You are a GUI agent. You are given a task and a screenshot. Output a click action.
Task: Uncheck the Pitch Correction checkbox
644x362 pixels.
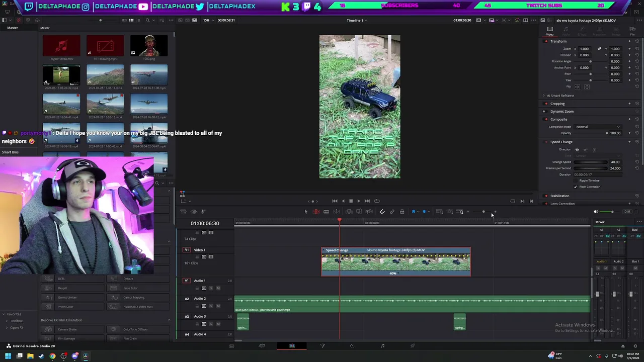576,187
